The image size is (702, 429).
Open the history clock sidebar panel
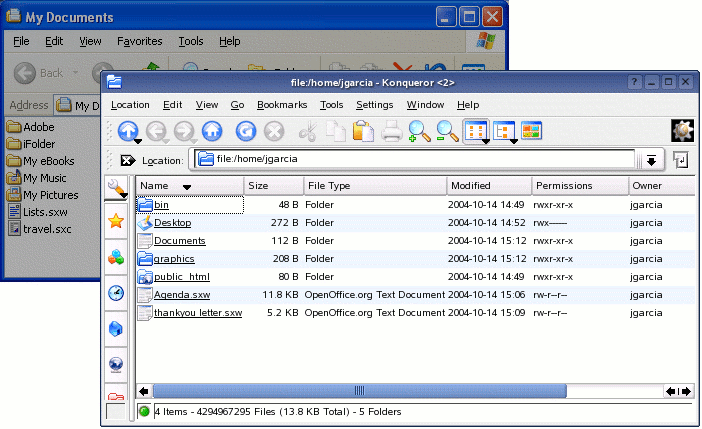(116, 293)
